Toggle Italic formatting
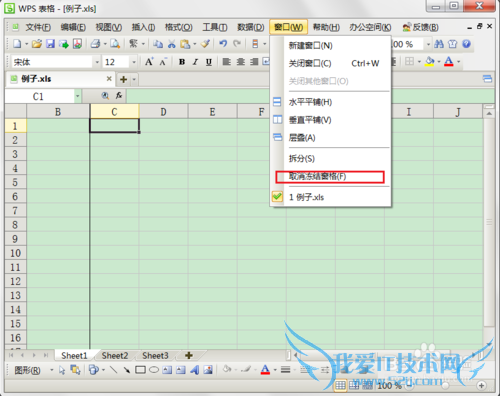 pos(195,62)
